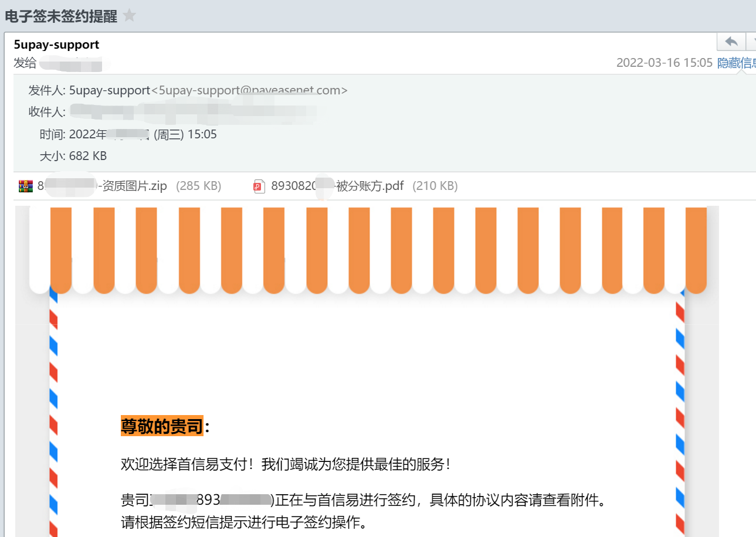Click the 时间 row showing (周三) 15:05
Viewport: 756px width, 537px height.
[128, 134]
